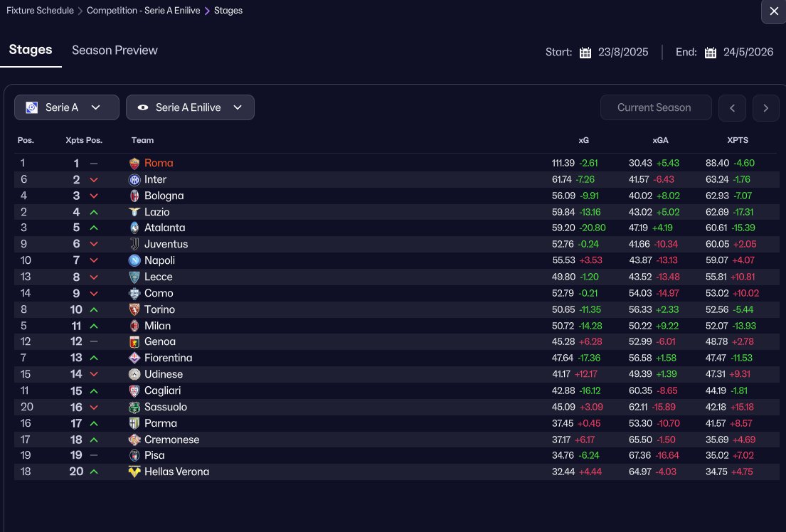Click Udinese xG difference +12.17
Viewport: 786px width, 532px height.
point(586,375)
